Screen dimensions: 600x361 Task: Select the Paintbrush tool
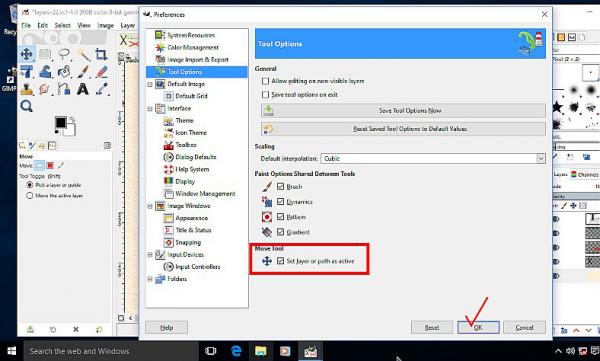[83, 71]
